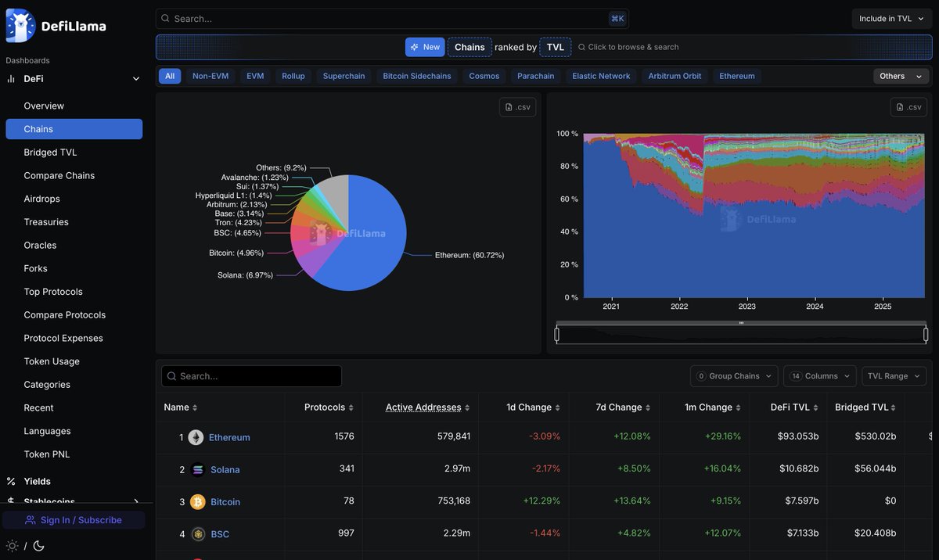
Task: Open the TVL Range dropdown
Action: [894, 376]
